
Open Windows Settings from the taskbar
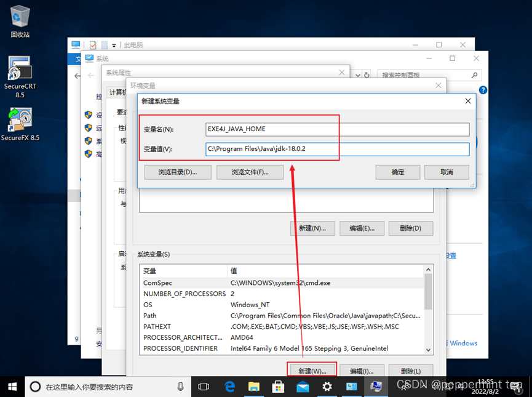tap(327, 387)
